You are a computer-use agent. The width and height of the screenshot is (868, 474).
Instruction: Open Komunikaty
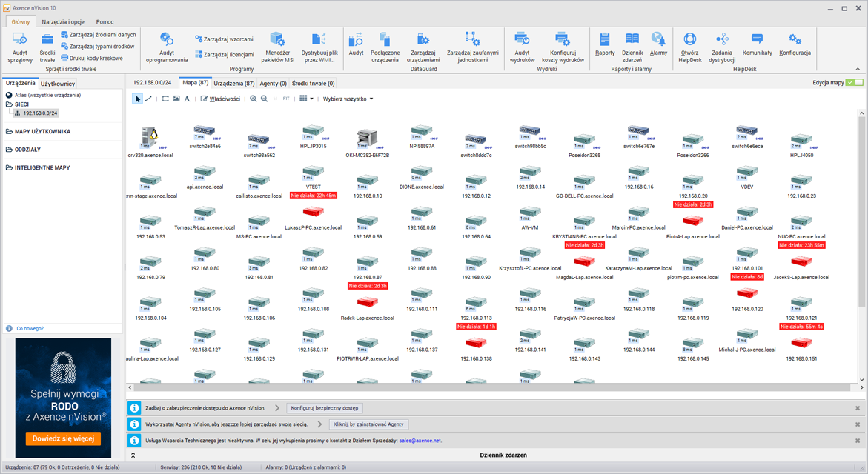758,44
